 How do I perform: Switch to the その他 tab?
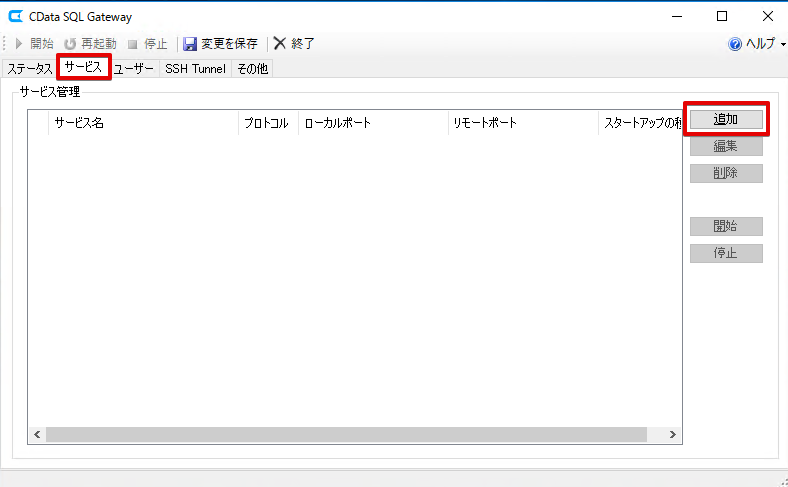252,69
